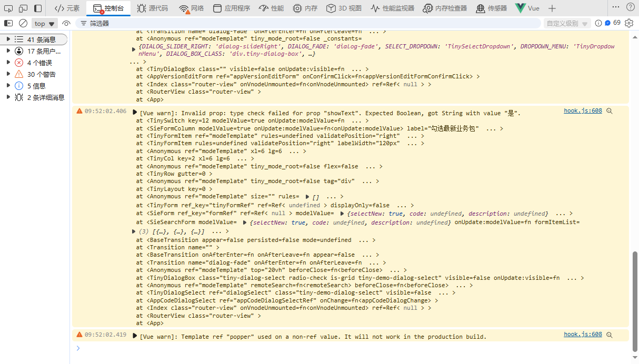Viewport: 639px width, 364px height.
Task: Expand the 5 信息 group arrow
Action: tap(8, 86)
